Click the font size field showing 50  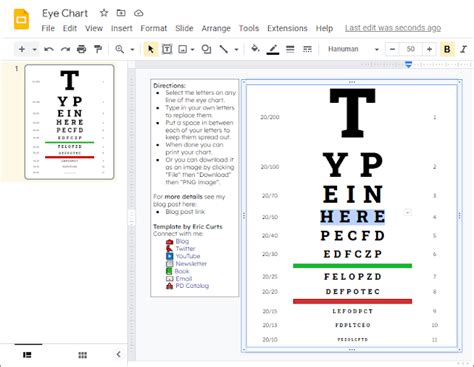point(411,49)
